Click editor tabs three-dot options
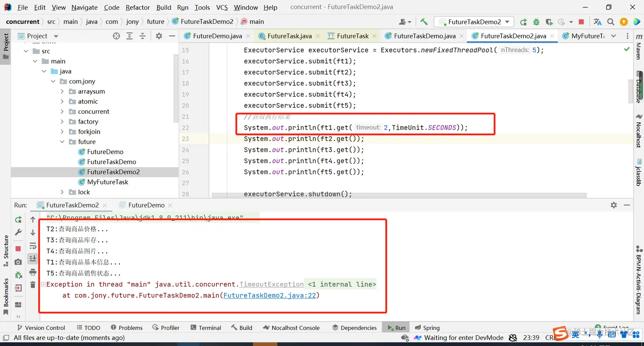644x346 pixels. coord(627,36)
